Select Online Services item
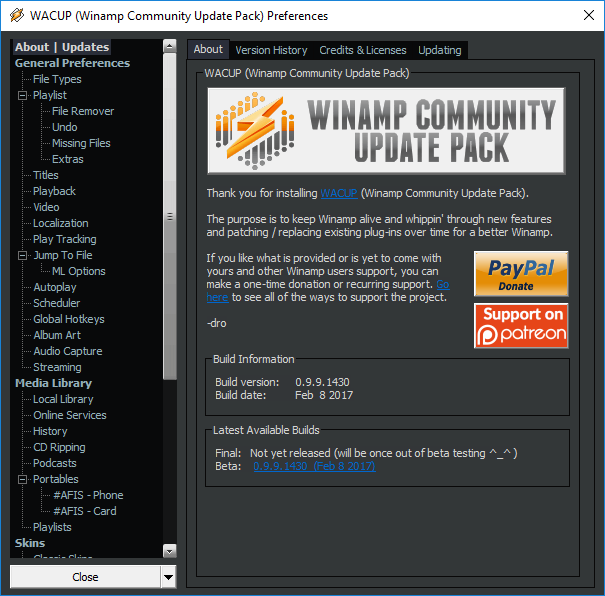The image size is (605, 596). [69, 415]
